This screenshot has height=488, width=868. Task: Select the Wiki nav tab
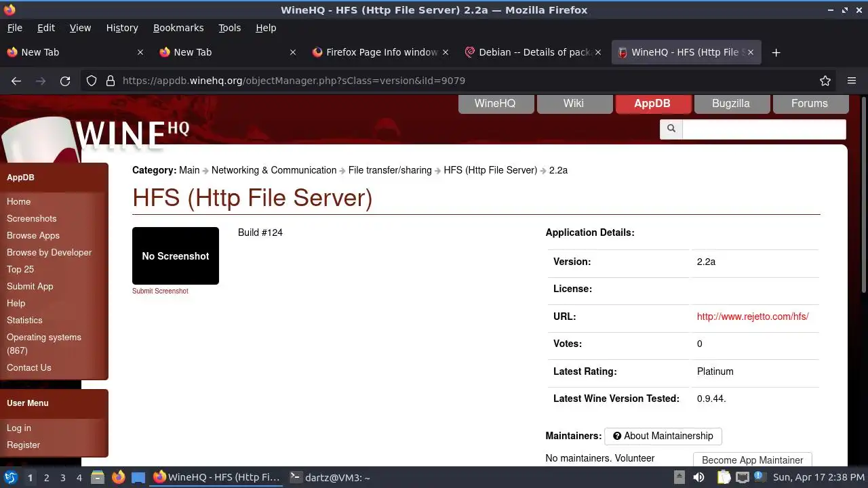click(x=574, y=104)
